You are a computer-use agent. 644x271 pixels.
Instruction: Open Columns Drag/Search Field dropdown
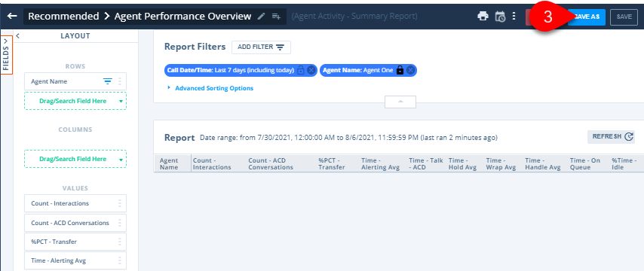(x=121, y=160)
